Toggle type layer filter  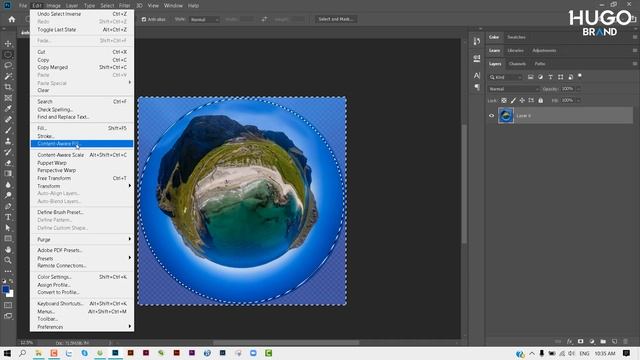550,77
